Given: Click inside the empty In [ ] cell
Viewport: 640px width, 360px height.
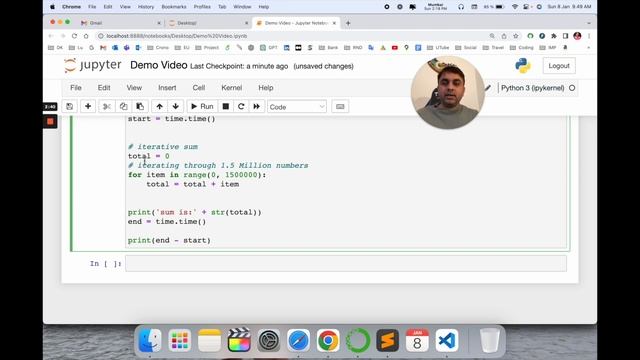Looking at the screenshot, I should (346, 263).
